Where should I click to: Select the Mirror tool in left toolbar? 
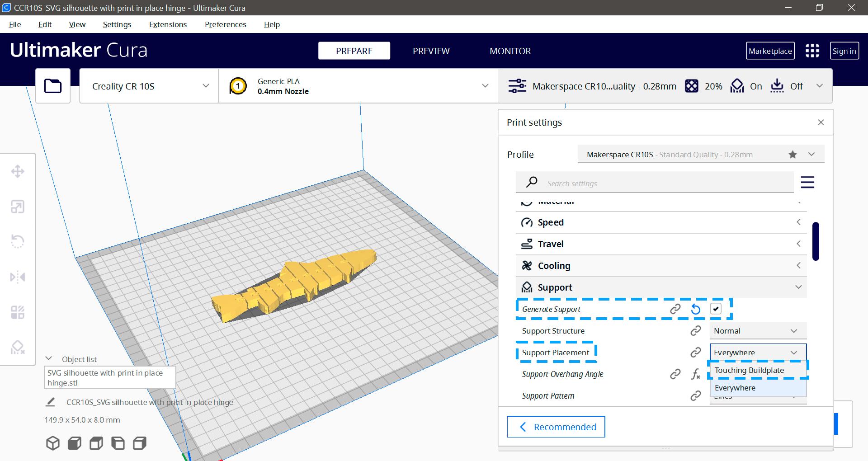[x=18, y=277]
